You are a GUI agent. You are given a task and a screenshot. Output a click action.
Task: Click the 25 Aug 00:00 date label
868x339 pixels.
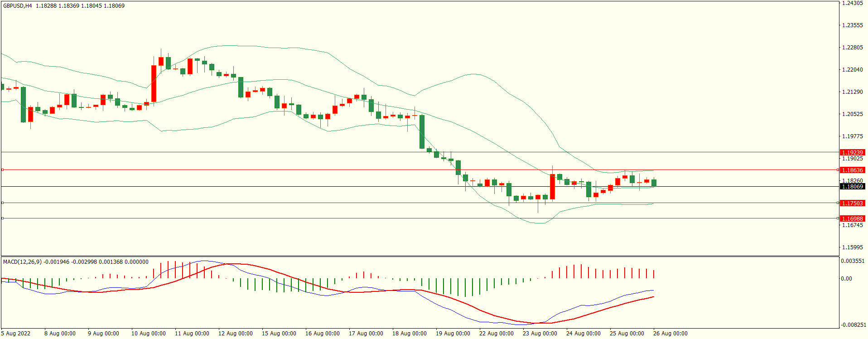tap(627, 334)
